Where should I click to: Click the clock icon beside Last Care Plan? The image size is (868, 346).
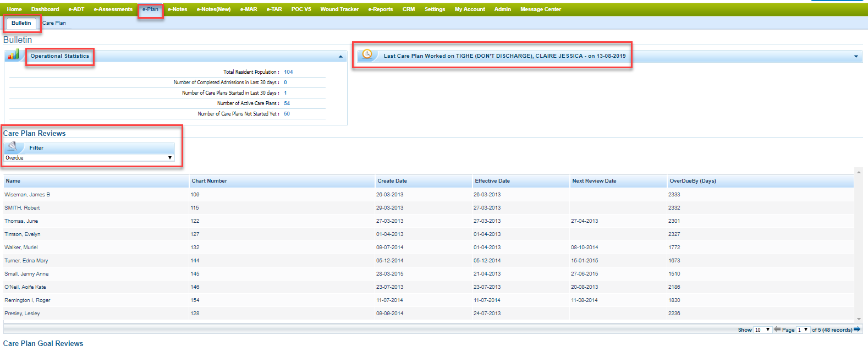tap(367, 55)
